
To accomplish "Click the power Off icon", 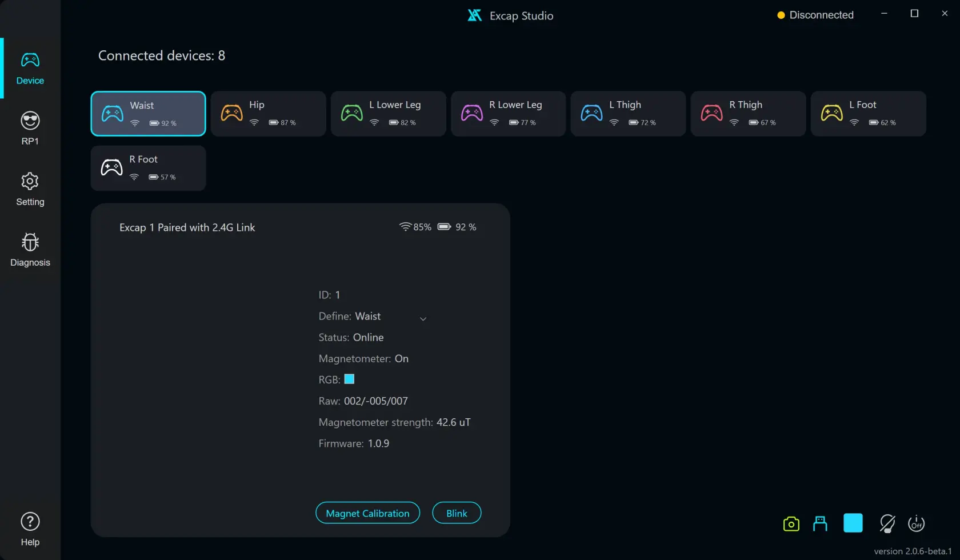I will coord(916,523).
